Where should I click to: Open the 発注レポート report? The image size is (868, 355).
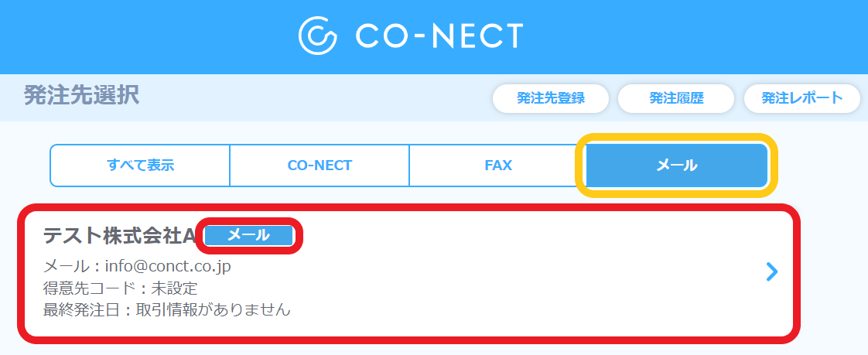click(x=802, y=98)
